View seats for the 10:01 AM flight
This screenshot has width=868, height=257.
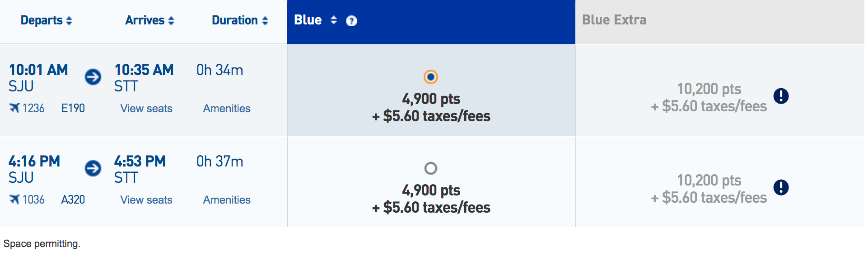[146, 109]
